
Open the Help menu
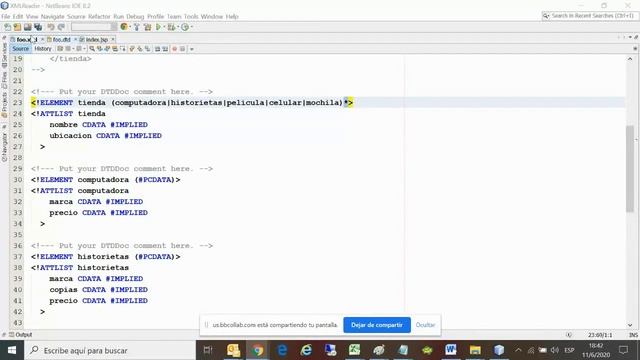[232, 16]
